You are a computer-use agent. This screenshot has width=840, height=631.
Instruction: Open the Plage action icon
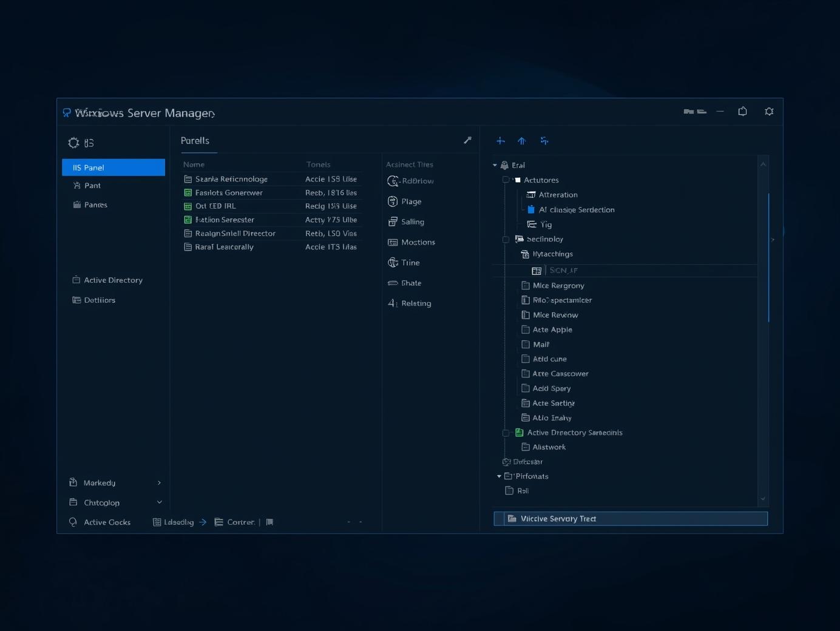point(392,201)
